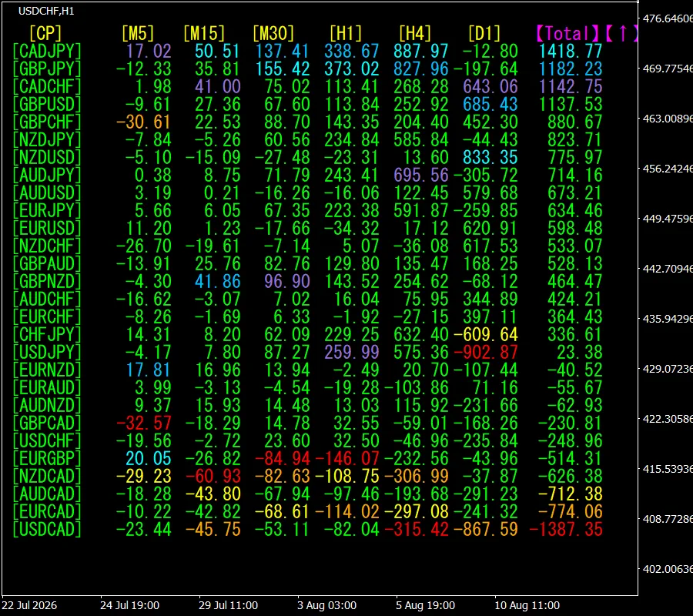Click the [GBPCHF] pair label
This screenshot has height=616, width=693.
pyautogui.click(x=47, y=122)
